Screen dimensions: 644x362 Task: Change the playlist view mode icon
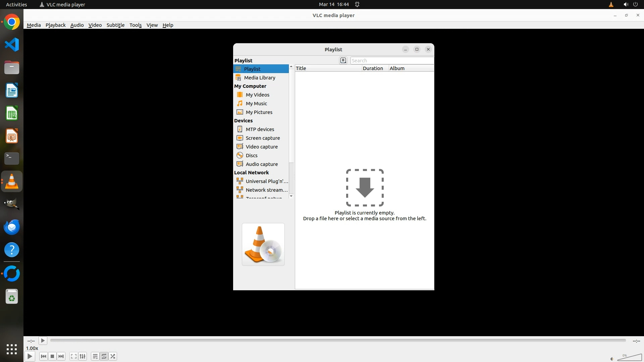point(343,60)
